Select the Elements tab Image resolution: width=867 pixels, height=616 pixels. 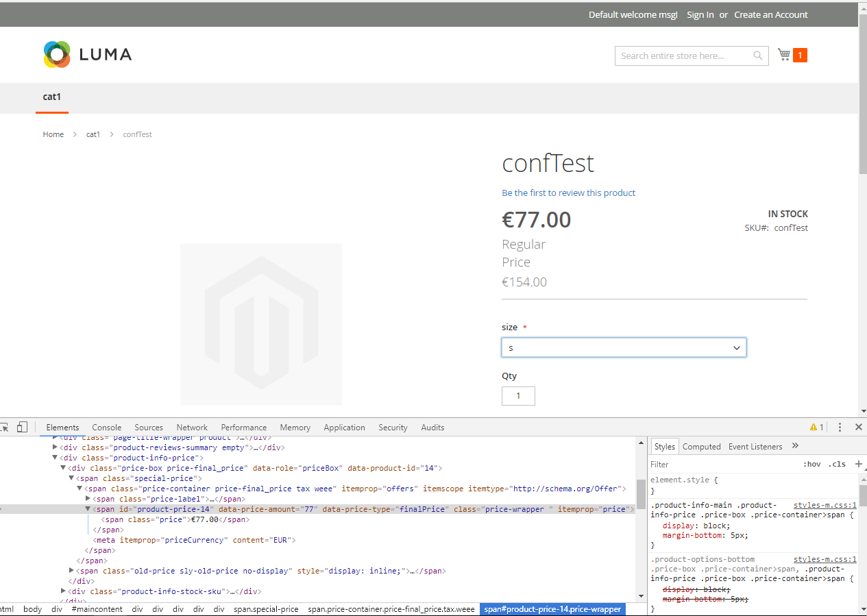pyautogui.click(x=62, y=427)
